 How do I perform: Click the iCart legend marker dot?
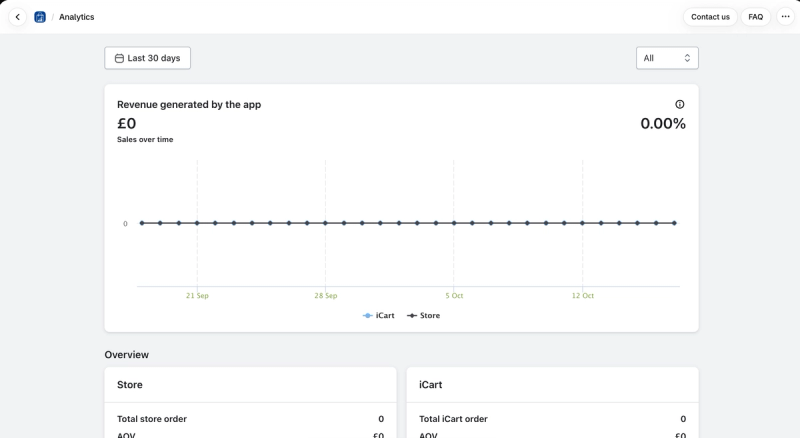point(367,315)
